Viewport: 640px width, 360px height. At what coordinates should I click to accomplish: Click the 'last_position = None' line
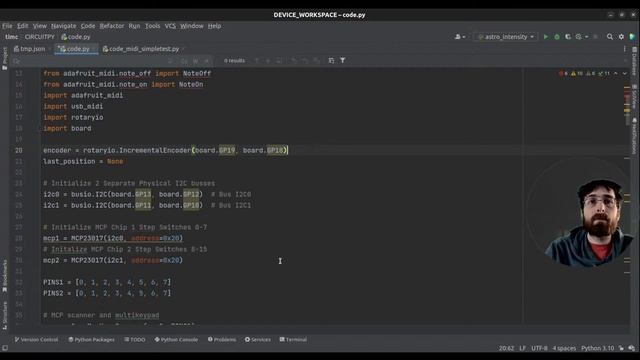pos(83,161)
